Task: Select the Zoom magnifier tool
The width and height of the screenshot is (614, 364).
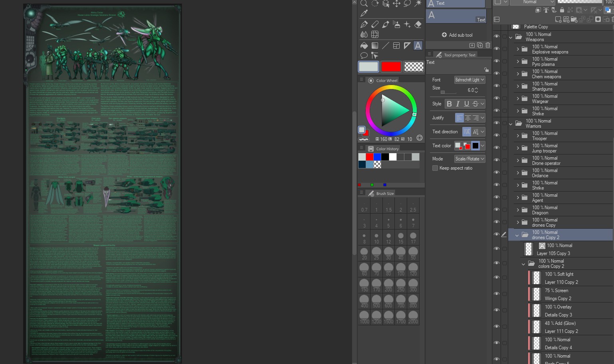Action: [x=364, y=4]
